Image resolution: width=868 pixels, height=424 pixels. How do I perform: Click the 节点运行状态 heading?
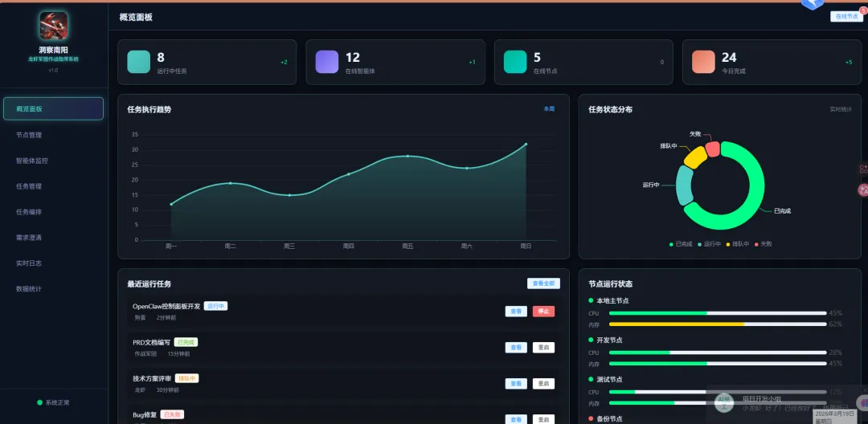tap(611, 284)
